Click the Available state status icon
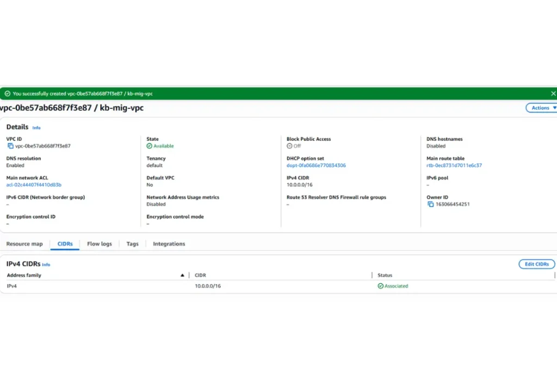Screen dimensions: 557x392 (150, 146)
